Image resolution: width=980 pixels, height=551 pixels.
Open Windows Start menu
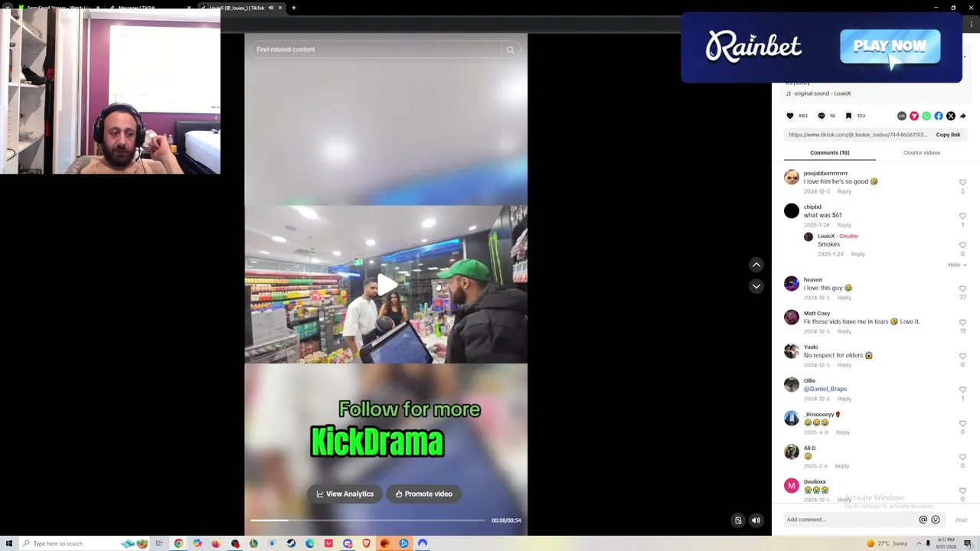9,543
